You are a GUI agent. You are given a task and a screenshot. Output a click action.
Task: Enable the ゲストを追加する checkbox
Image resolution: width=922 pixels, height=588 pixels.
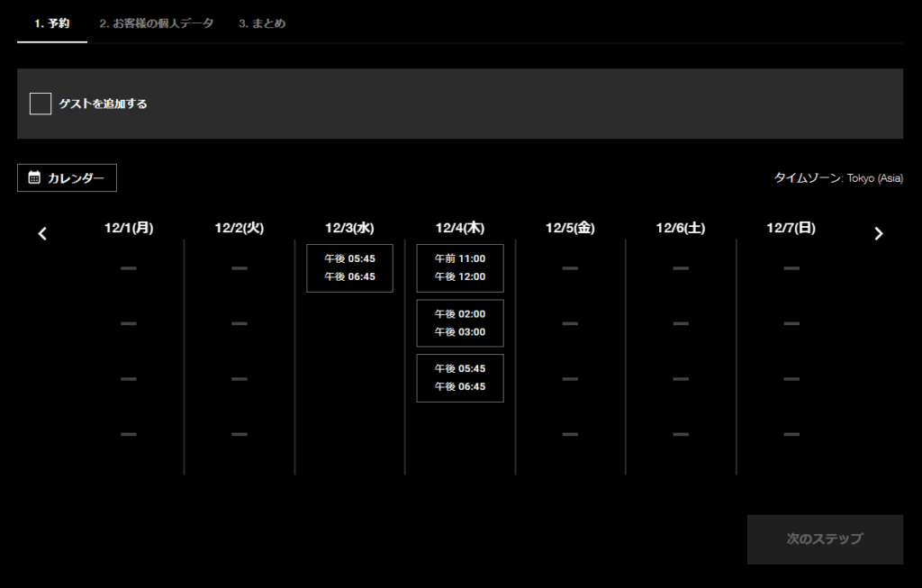coord(41,104)
